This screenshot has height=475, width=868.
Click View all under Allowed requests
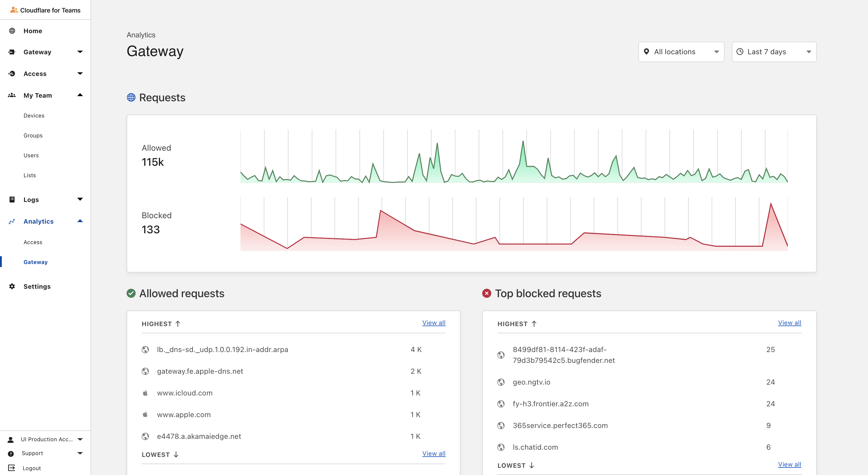[434, 322]
